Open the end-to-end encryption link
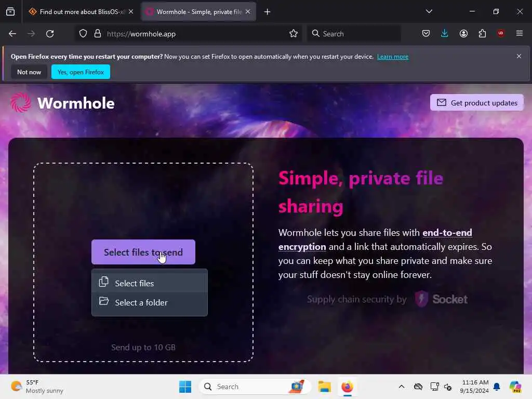 click(375, 240)
